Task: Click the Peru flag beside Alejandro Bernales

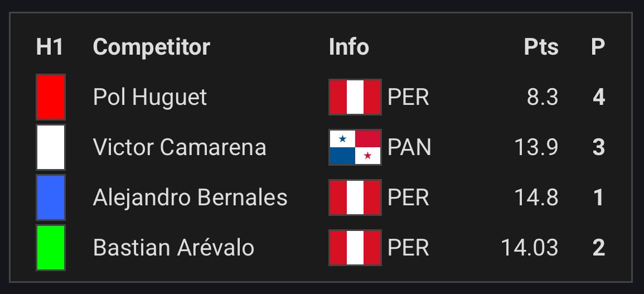Action: [x=355, y=197]
